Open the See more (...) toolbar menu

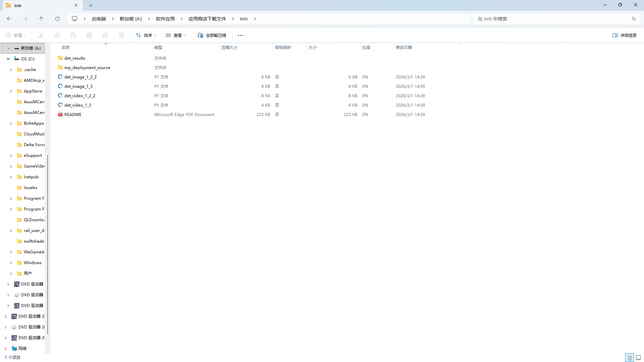coord(240,35)
